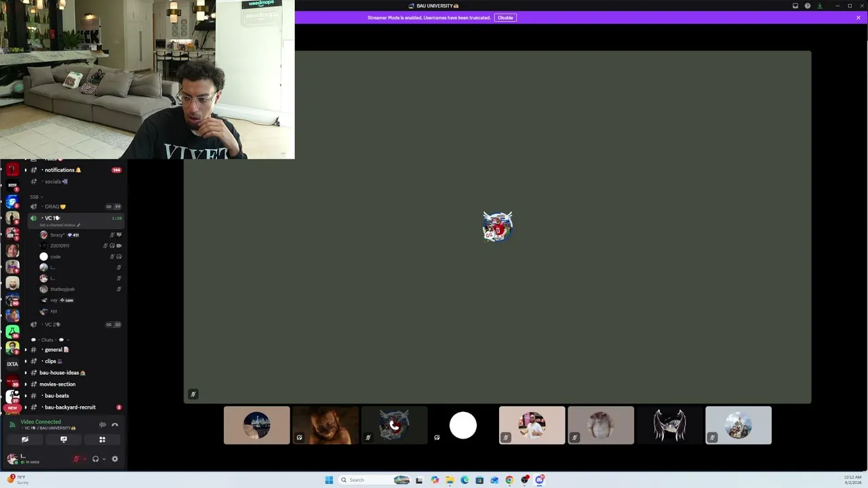
Task: Open the bau-house-ideas channel
Action: click(75, 373)
